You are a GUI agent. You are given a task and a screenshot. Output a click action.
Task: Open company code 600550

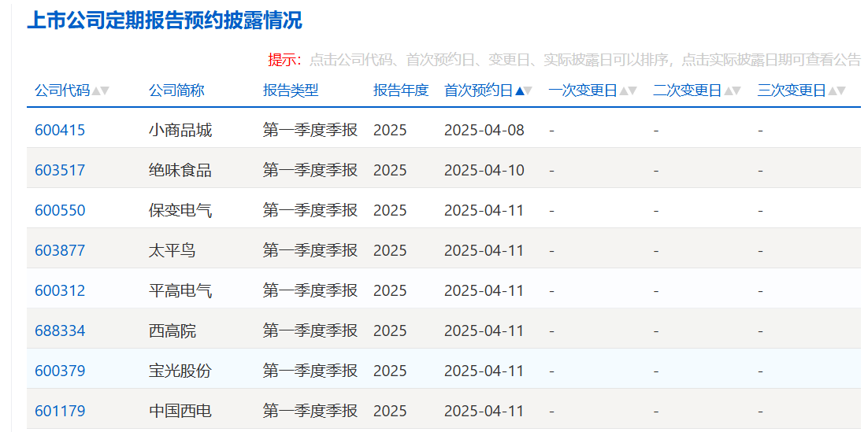[x=60, y=210]
